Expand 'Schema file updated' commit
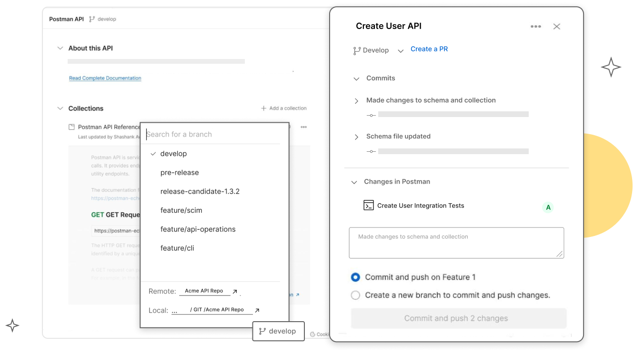The image size is (644, 354). 356,137
